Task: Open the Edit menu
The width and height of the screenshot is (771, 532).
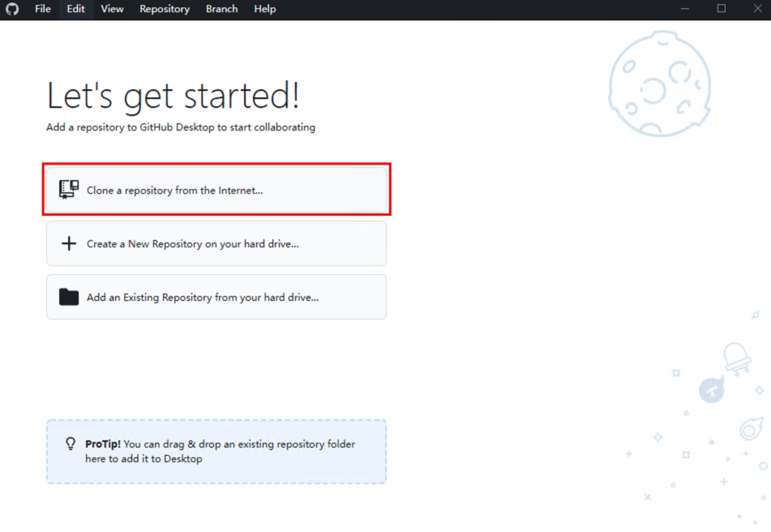Action: 76,9
